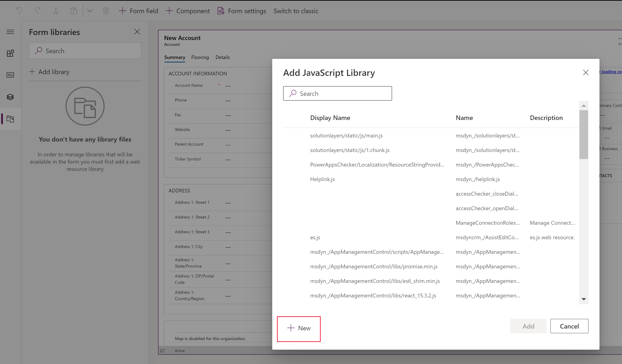622x364 pixels.
Task: Select the Flooring tab
Action: point(200,57)
